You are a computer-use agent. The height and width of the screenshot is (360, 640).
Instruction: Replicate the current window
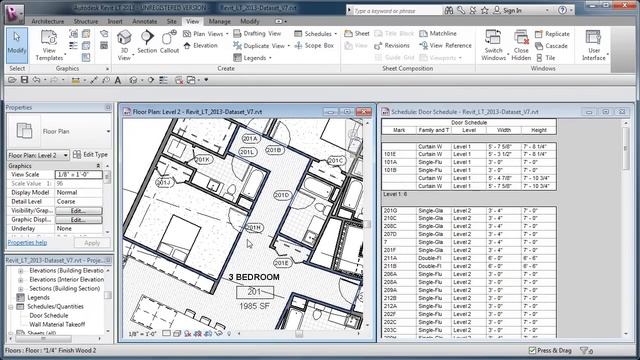pyautogui.click(x=552, y=34)
